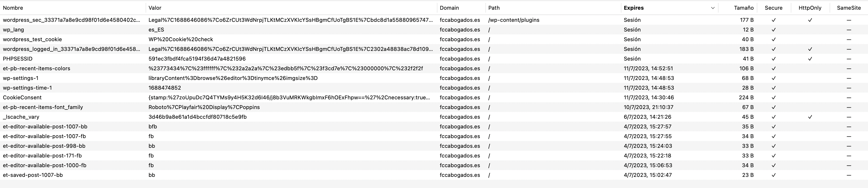Image resolution: width=868 pixels, height=188 pixels.
Task: Click Secure checkmark in et-pb-recent-items-colors row
Action: point(774,69)
